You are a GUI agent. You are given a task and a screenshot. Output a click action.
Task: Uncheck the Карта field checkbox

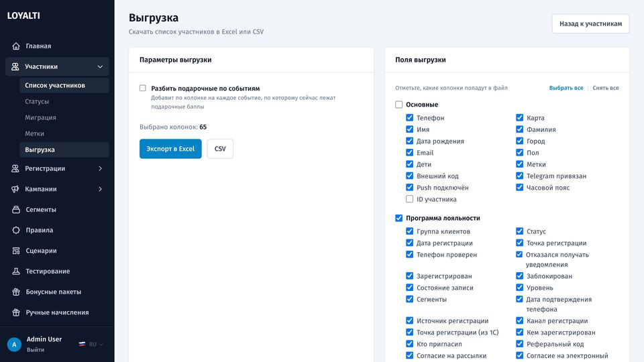click(519, 117)
